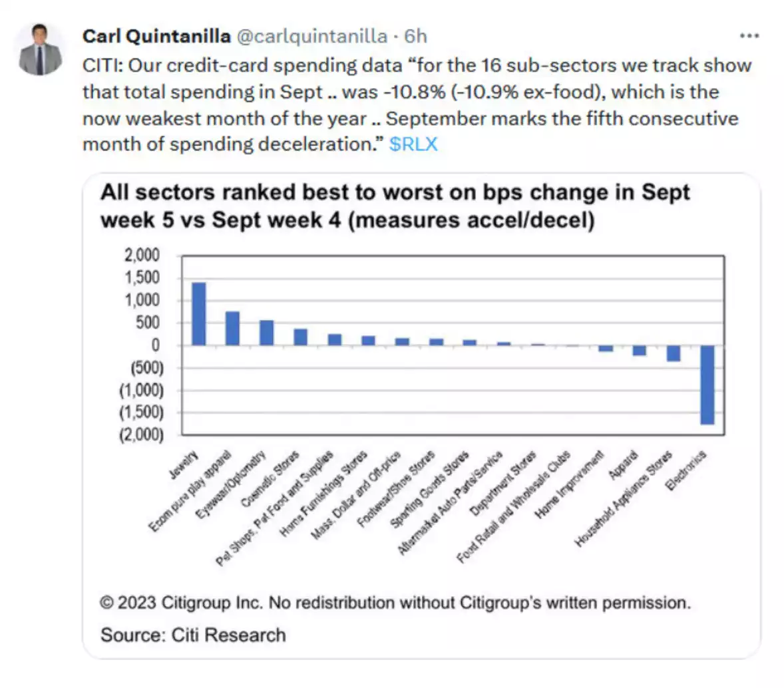784x688 pixels.
Task: Open the 6h timestamp link
Action: pos(416,36)
